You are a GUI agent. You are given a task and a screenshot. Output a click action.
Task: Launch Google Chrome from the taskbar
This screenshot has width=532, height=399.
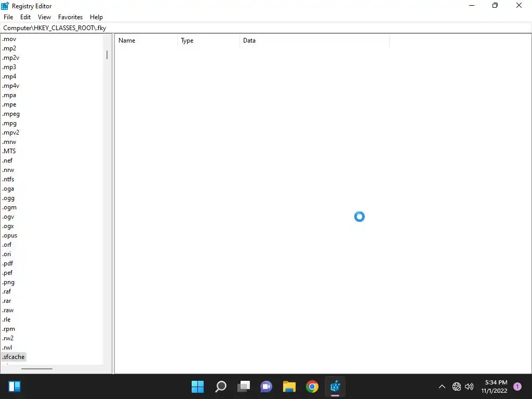click(x=312, y=387)
